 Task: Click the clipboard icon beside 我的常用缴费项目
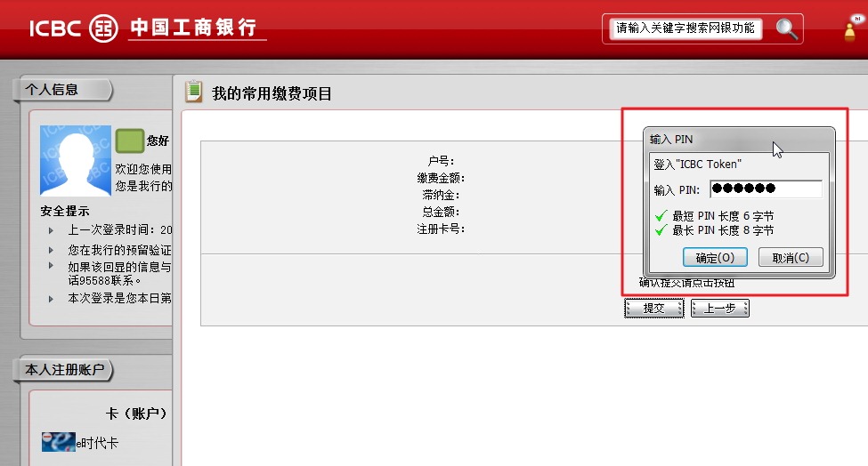click(194, 92)
